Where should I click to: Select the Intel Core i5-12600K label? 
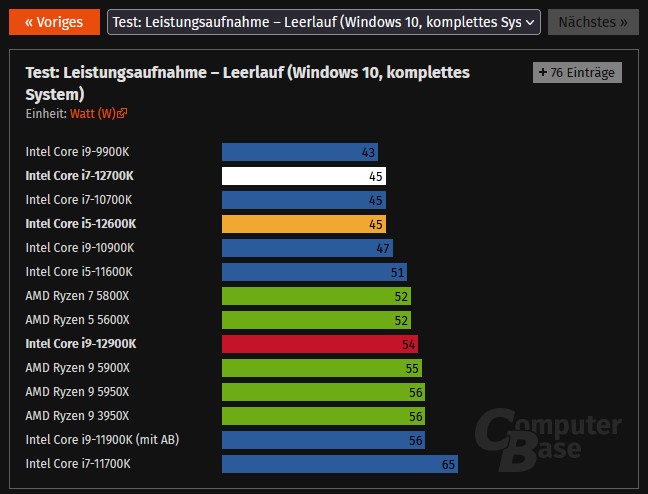pyautogui.click(x=81, y=224)
